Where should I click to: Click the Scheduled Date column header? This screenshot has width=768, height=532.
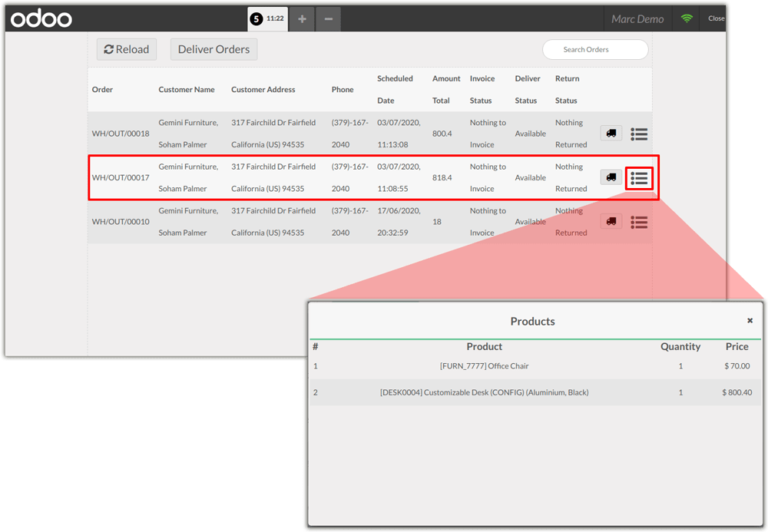point(395,90)
